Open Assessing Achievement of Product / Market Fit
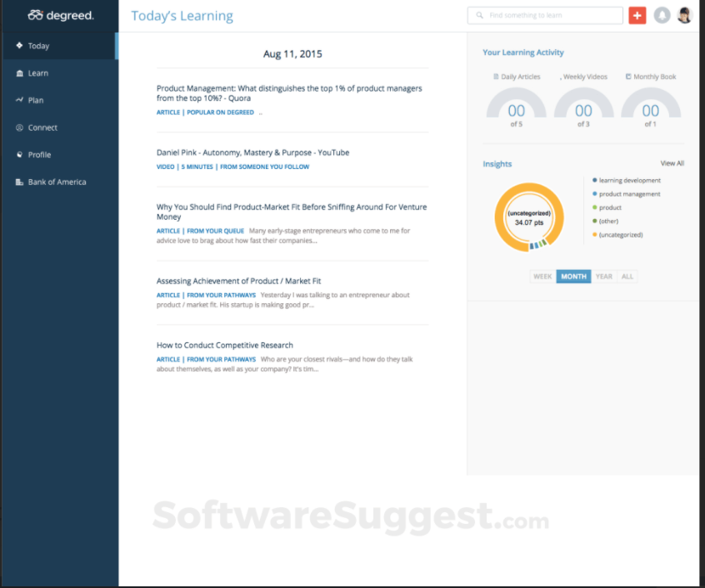The width and height of the screenshot is (705, 588). coord(238,281)
